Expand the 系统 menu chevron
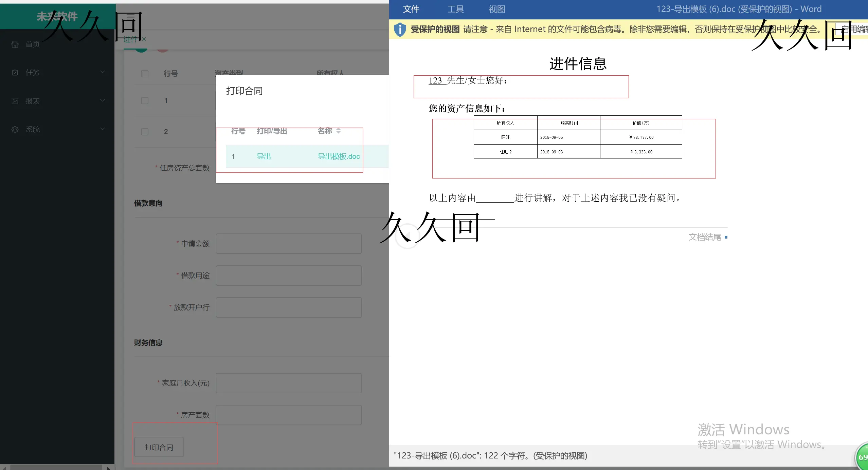Image resolution: width=868 pixels, height=470 pixels. click(x=102, y=129)
